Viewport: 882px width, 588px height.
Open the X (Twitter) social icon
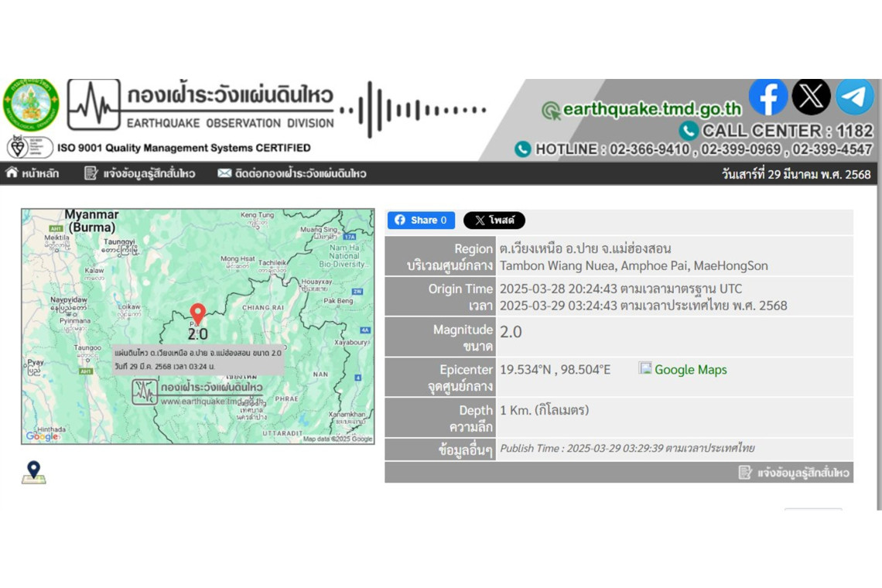811,97
